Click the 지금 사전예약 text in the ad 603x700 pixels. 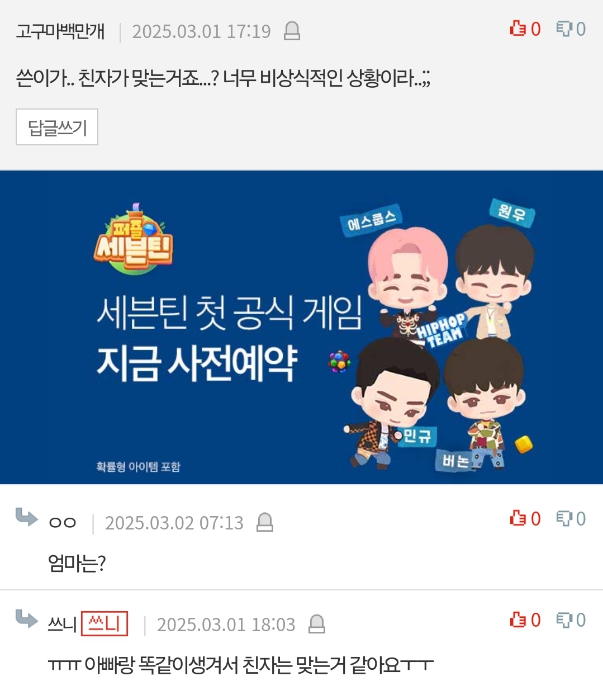(x=197, y=363)
